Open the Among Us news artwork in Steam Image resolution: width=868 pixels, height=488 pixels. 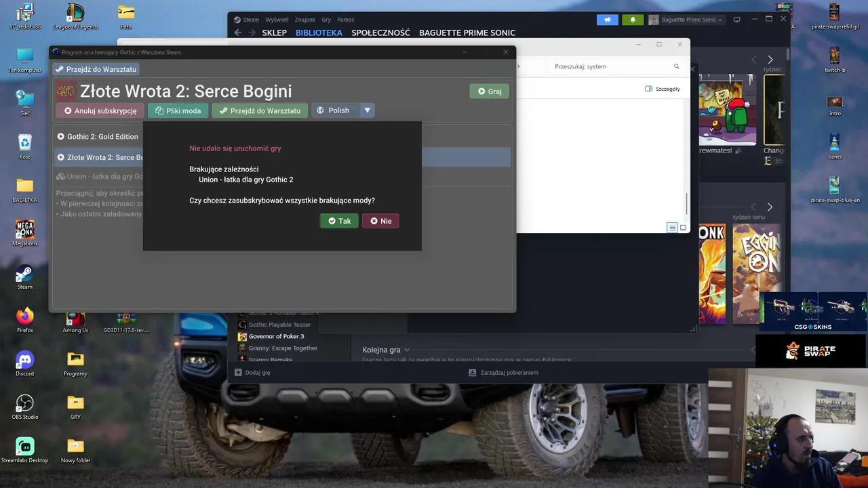tap(726, 109)
